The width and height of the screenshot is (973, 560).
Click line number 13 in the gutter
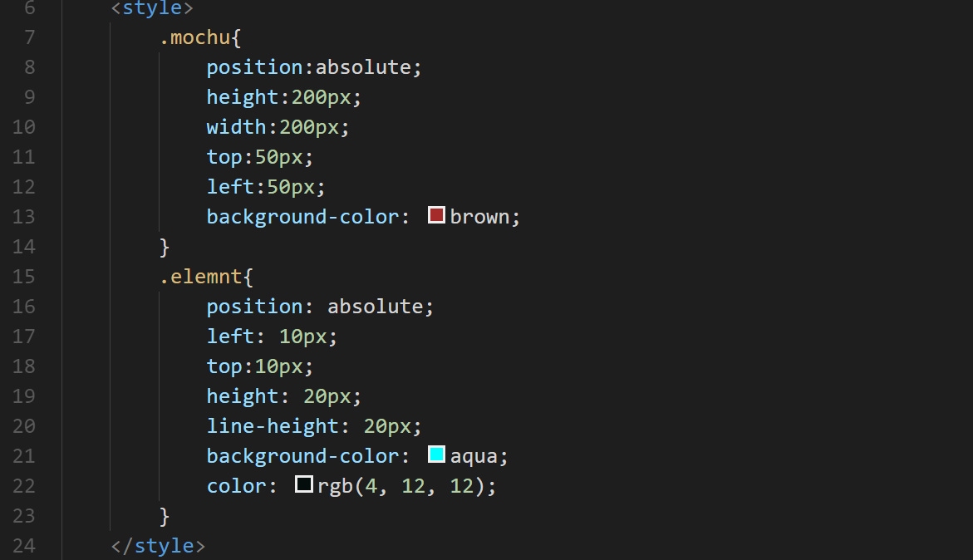(x=24, y=216)
